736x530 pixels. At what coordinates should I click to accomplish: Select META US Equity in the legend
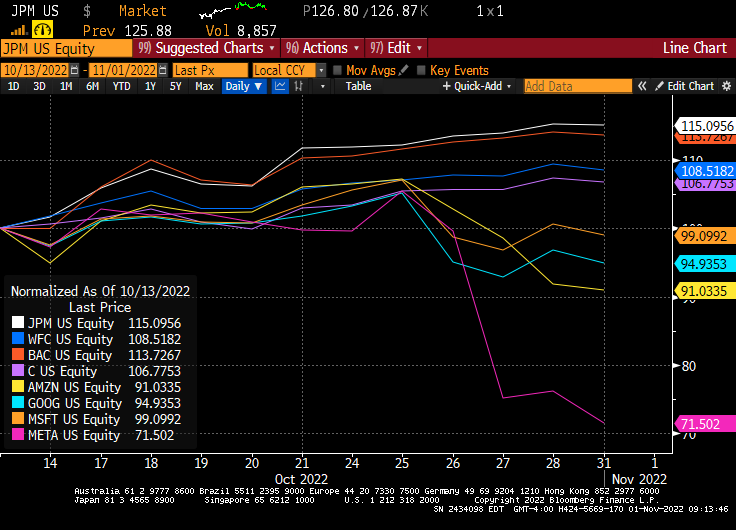74,435
